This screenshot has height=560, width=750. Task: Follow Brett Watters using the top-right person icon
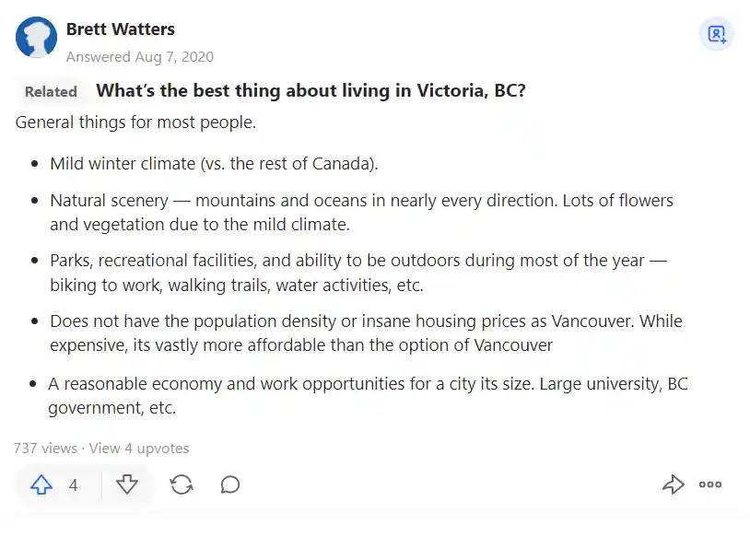click(717, 34)
